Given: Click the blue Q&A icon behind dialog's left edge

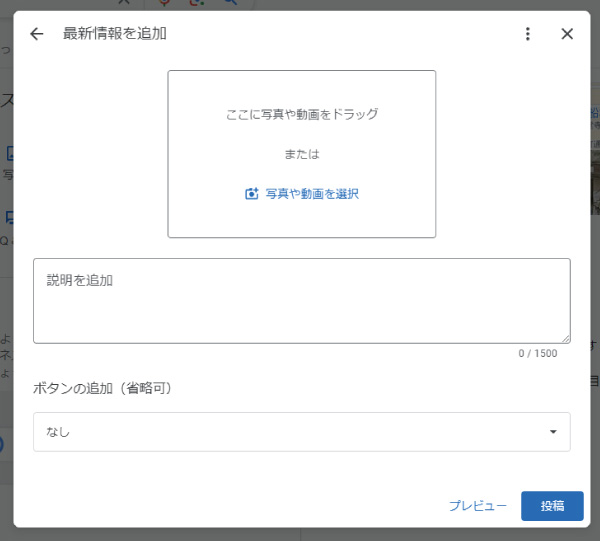Looking at the screenshot, I should tap(8, 216).
